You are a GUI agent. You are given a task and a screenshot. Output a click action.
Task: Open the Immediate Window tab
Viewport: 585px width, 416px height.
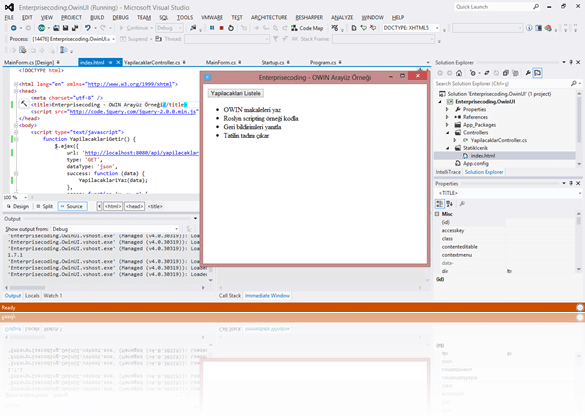click(x=267, y=295)
